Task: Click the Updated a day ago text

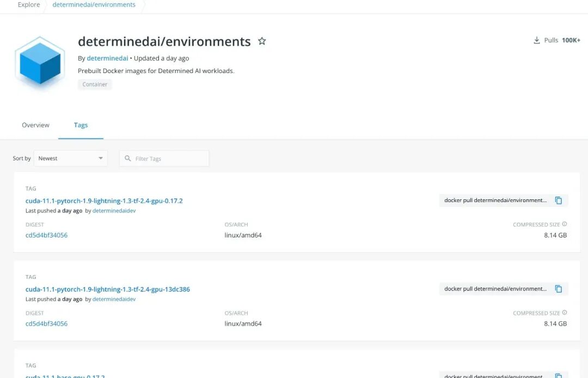Action: click(161, 58)
